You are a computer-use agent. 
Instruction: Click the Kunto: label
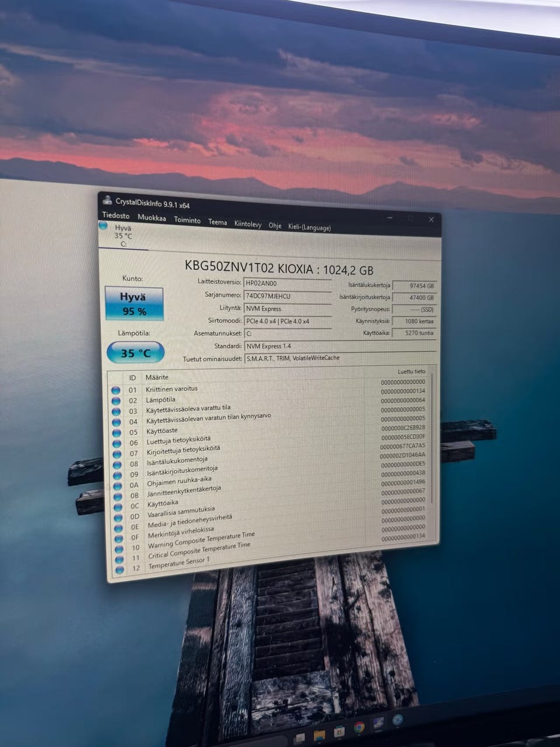[x=132, y=278]
